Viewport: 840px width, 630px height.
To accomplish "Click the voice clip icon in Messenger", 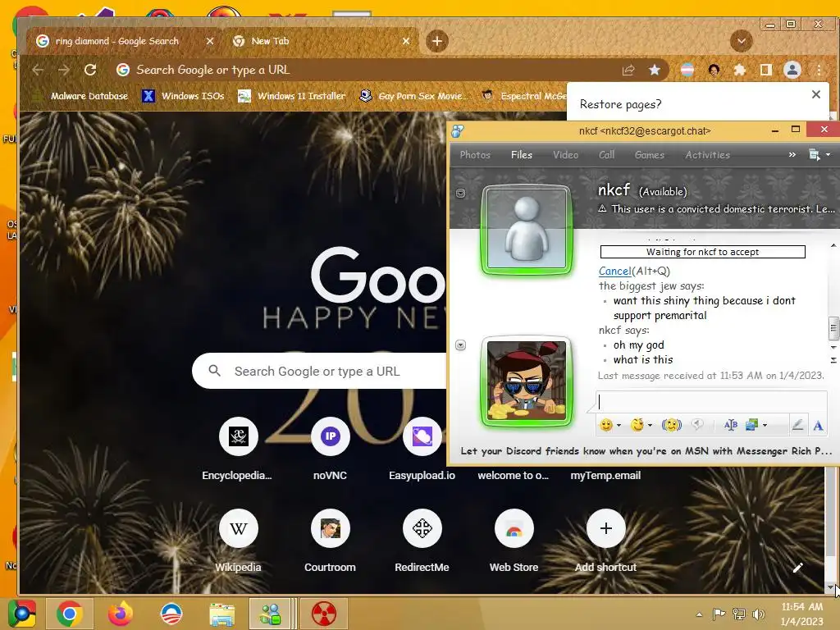I will click(x=697, y=425).
